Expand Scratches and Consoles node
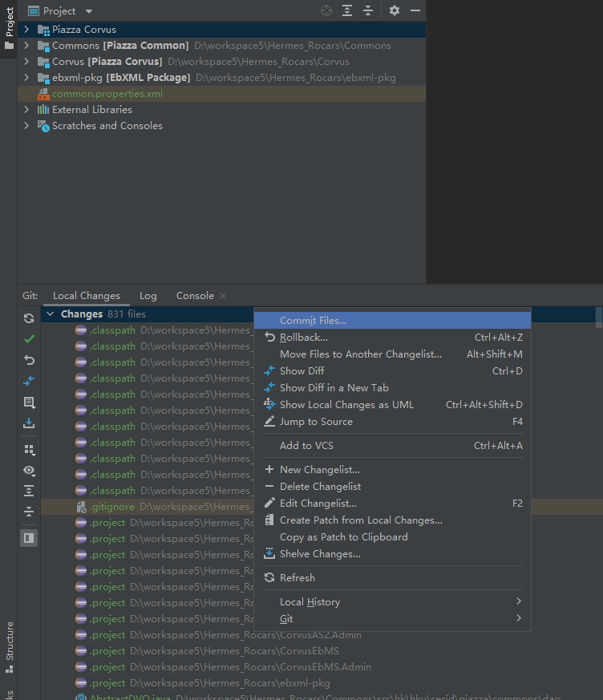 [26, 126]
